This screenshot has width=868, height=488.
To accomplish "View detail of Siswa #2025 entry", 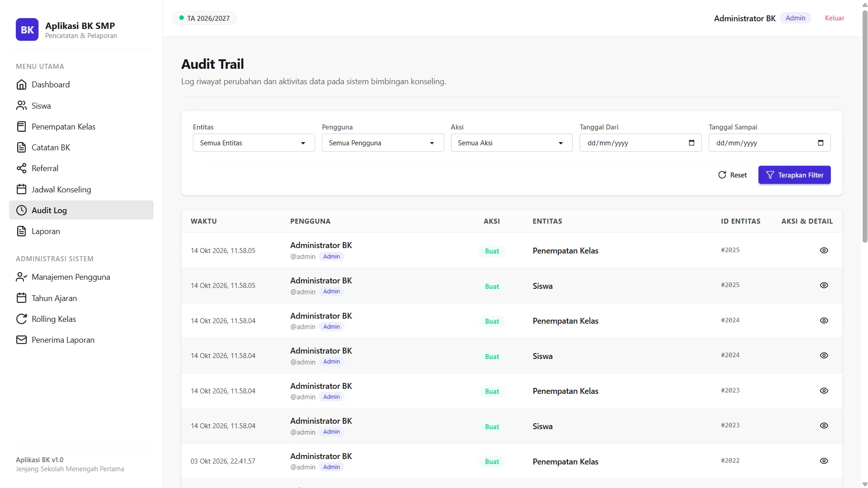I will click(x=824, y=285).
